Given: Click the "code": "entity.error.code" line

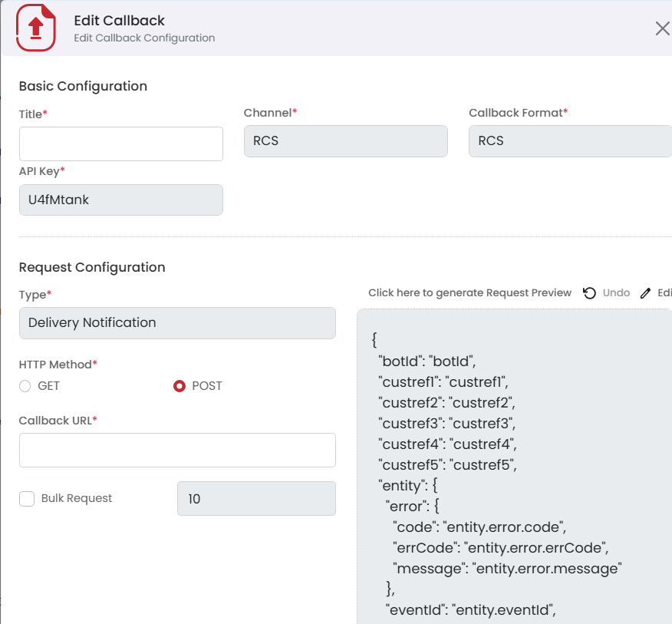Looking at the screenshot, I should click(479, 527).
